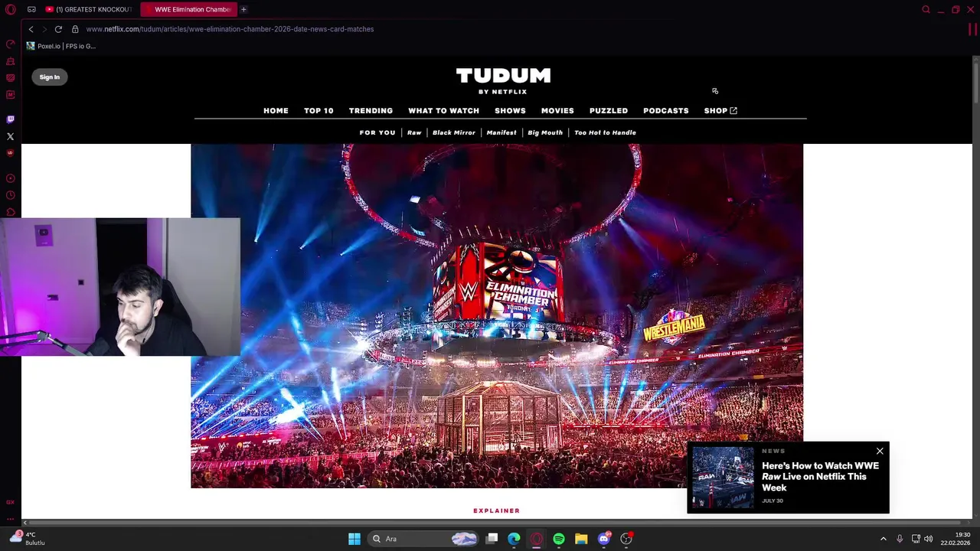
Task: Open Discord from the taskbar
Action: pyautogui.click(x=604, y=539)
